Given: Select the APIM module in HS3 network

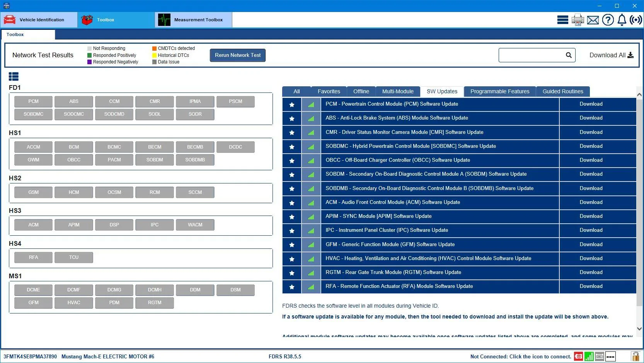Looking at the screenshot, I should [74, 225].
